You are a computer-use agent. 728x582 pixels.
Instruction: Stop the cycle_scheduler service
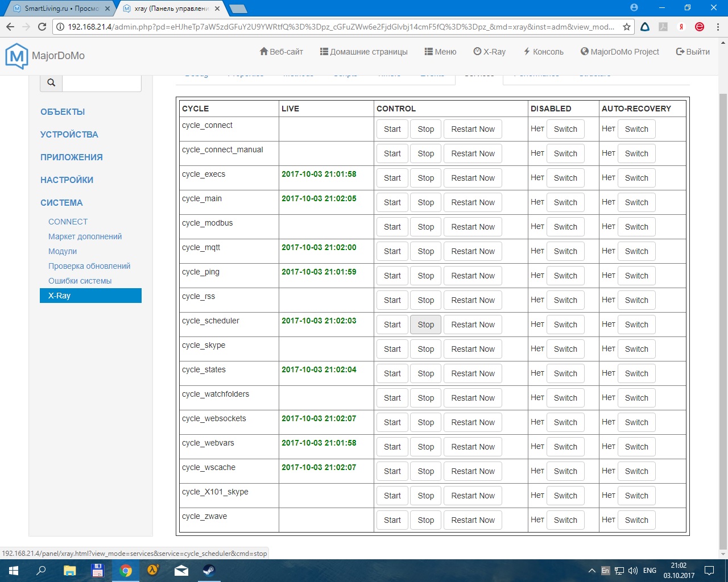pos(425,325)
